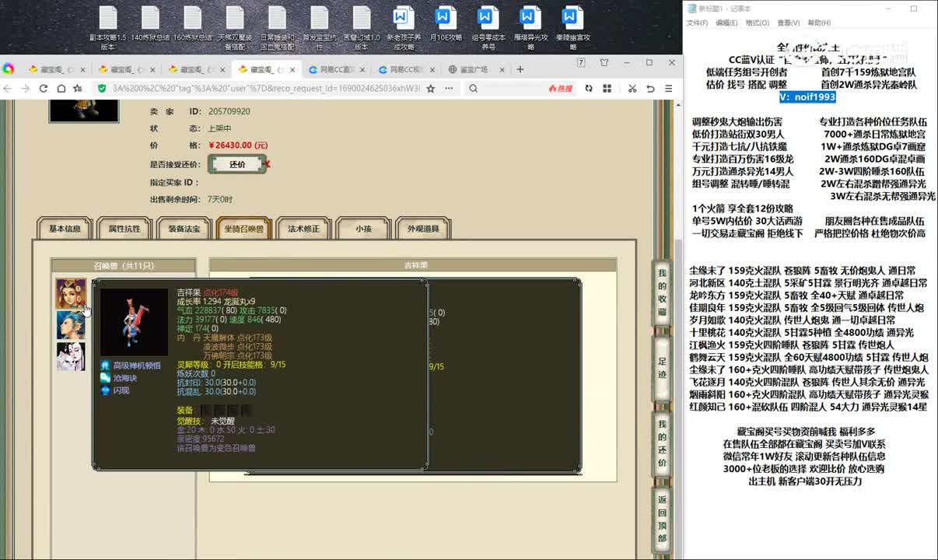Screen dimensions: 938x560
Task: Open the 秦陵幽宫攻略 document
Action: 572,28
